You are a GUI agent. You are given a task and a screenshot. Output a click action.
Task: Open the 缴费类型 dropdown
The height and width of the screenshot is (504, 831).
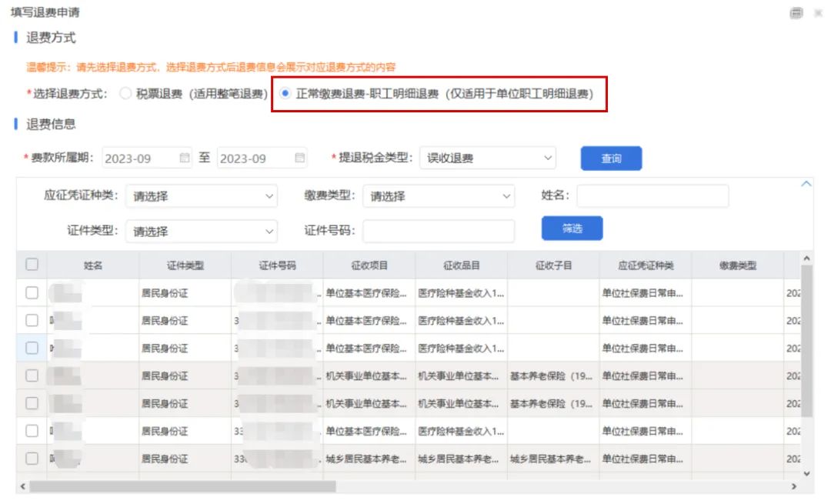pyautogui.click(x=439, y=196)
